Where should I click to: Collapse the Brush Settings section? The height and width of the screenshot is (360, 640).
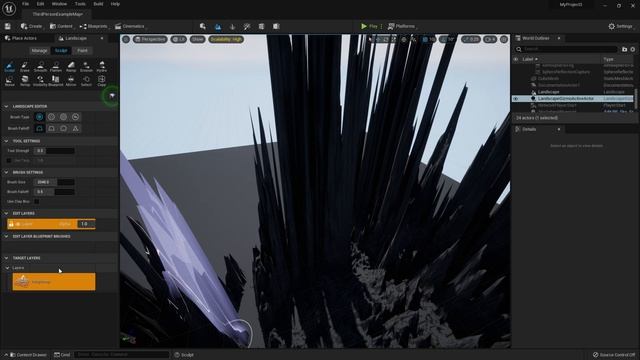click(x=6, y=172)
